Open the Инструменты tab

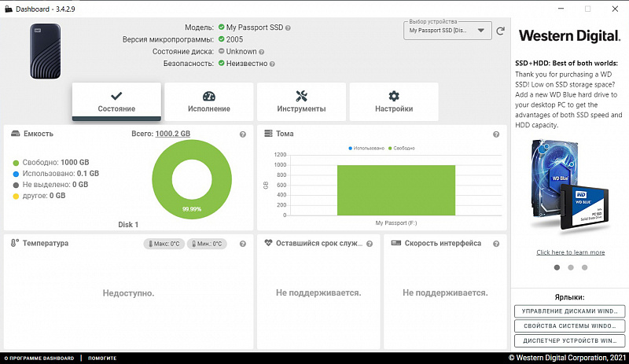[x=301, y=101]
